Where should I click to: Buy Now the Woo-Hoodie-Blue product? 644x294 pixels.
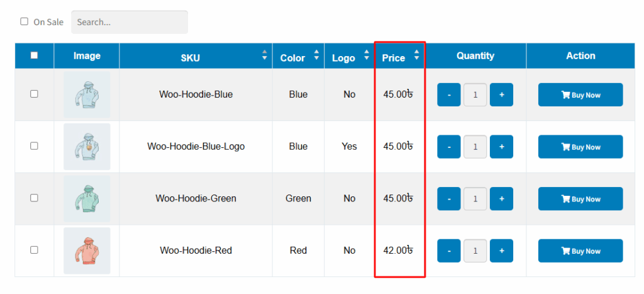coord(580,94)
